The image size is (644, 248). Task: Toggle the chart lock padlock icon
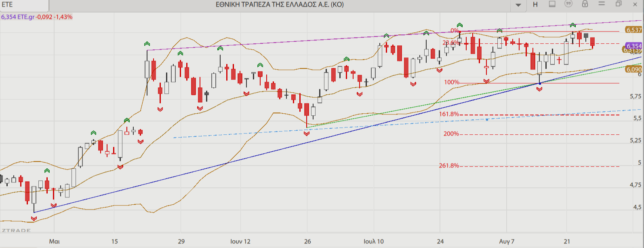point(585,4)
